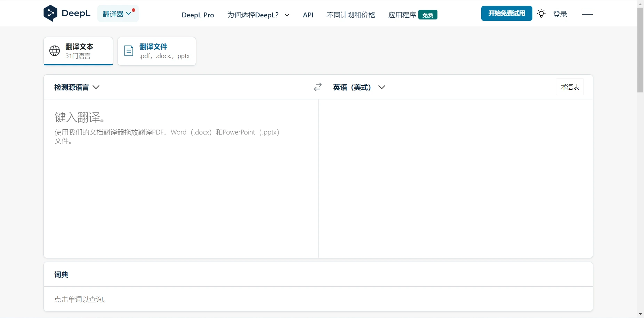The image size is (644, 318).
Task: Open the 翻译器 product dropdown
Action: 118,14
